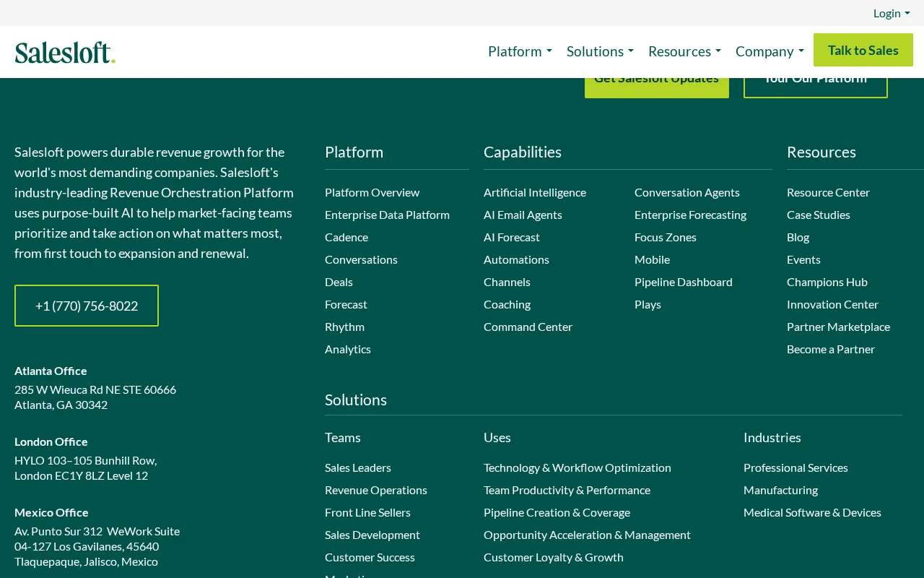Image resolution: width=924 pixels, height=578 pixels.
Task: Click the London Office heading
Action: coord(51,441)
